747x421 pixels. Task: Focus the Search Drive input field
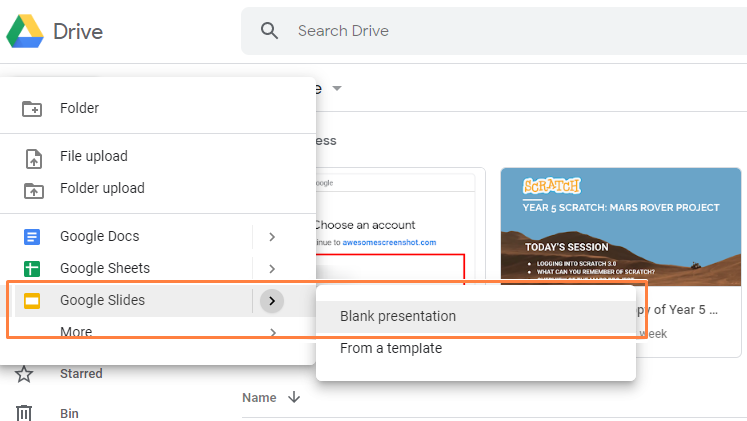[494, 31]
